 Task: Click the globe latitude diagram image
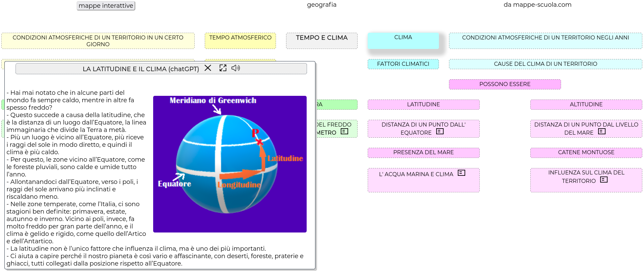[x=230, y=164]
